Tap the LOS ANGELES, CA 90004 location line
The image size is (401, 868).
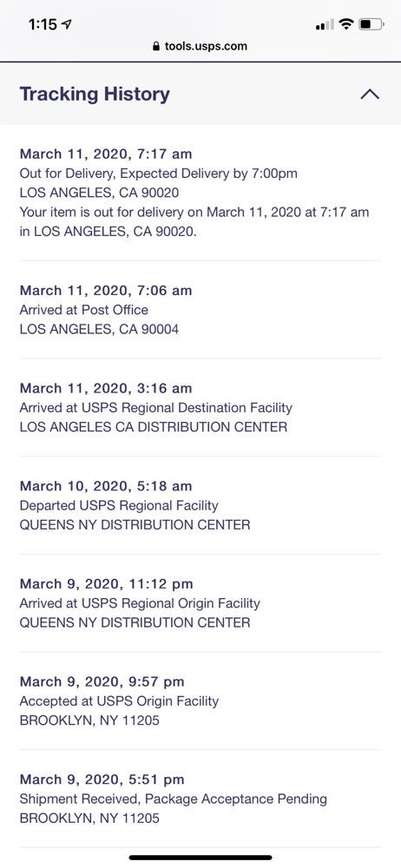tap(99, 329)
